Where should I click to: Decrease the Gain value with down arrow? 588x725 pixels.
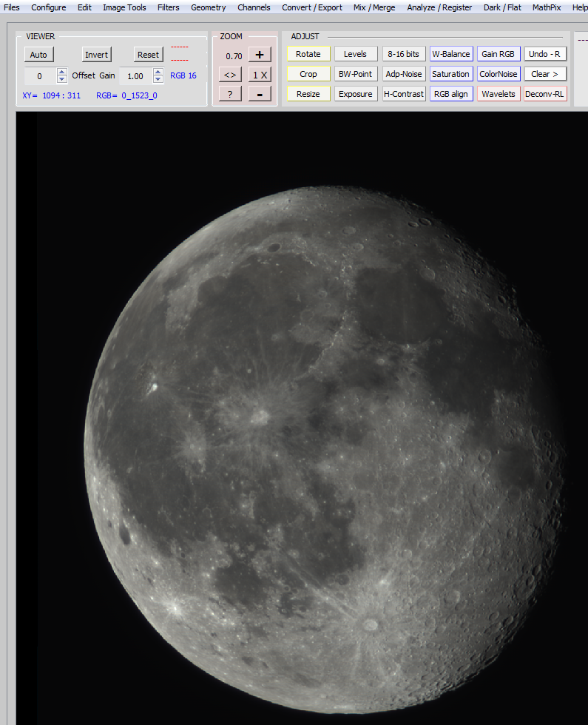click(x=158, y=80)
